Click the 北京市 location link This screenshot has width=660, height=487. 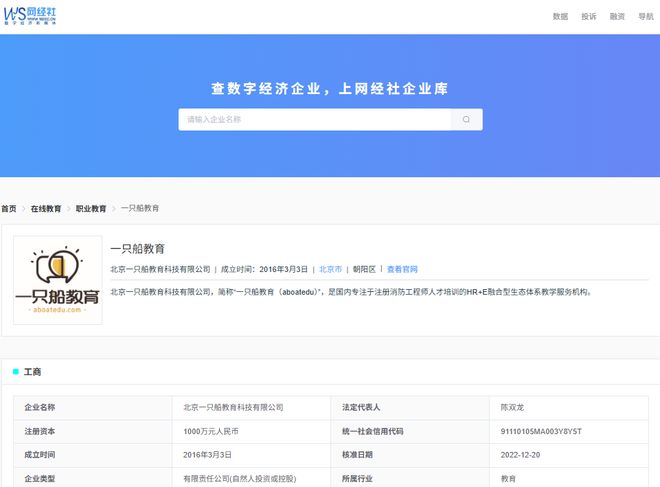[330, 269]
